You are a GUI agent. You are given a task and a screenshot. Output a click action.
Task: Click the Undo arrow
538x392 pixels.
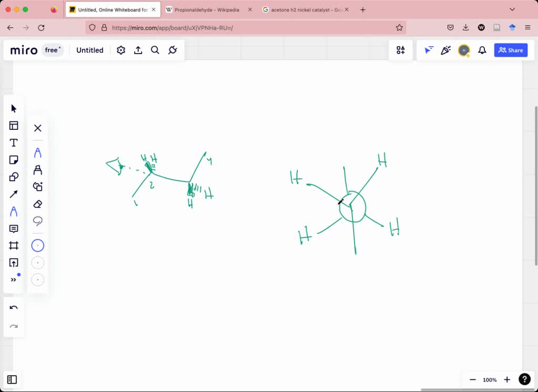(x=14, y=308)
